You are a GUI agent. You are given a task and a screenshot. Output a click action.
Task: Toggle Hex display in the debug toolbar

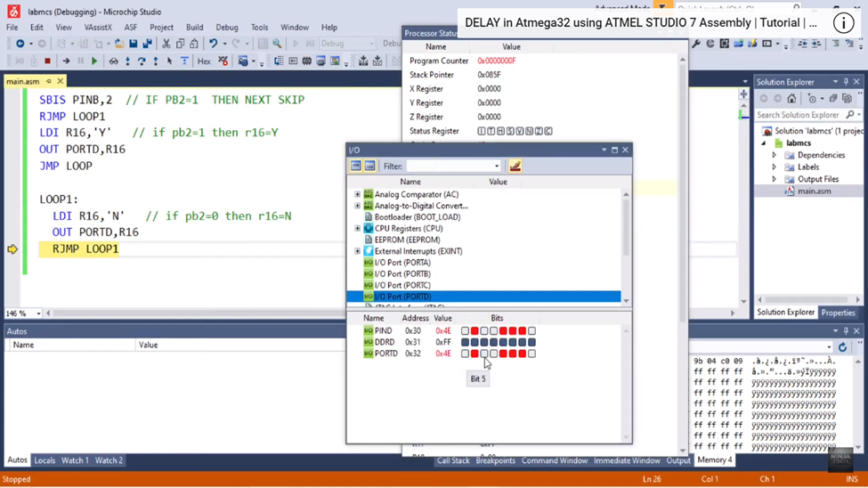coord(204,61)
